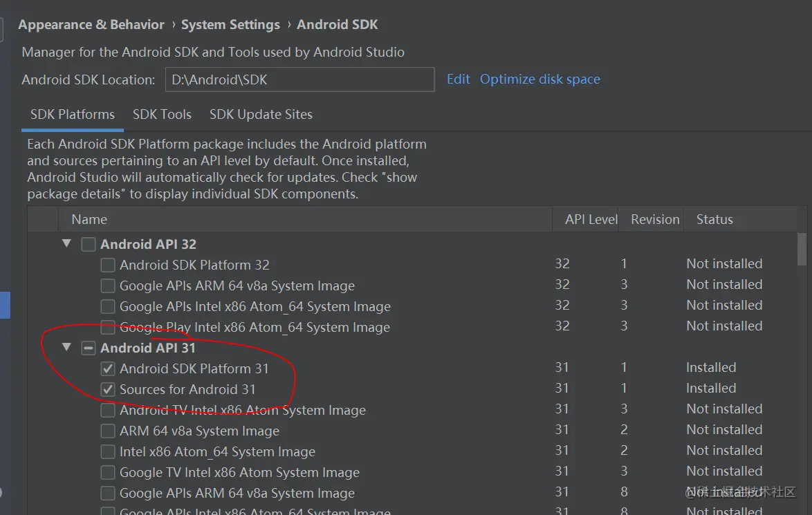This screenshot has width=812, height=515.
Task: Check the Android API 32 group checkbox
Action: click(x=89, y=244)
